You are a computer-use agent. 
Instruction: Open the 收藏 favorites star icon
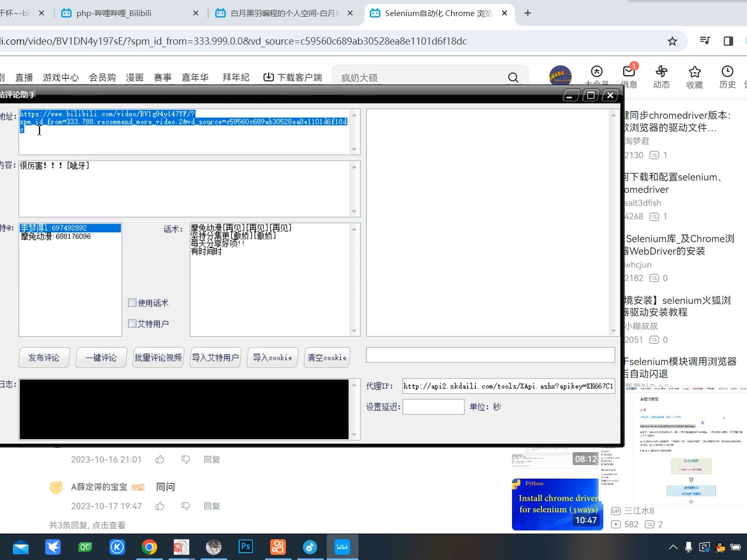tap(695, 77)
